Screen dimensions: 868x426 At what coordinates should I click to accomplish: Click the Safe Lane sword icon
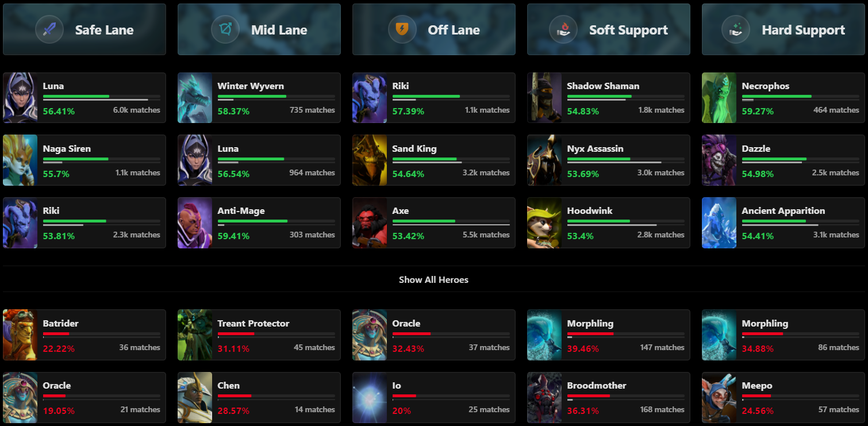click(49, 29)
